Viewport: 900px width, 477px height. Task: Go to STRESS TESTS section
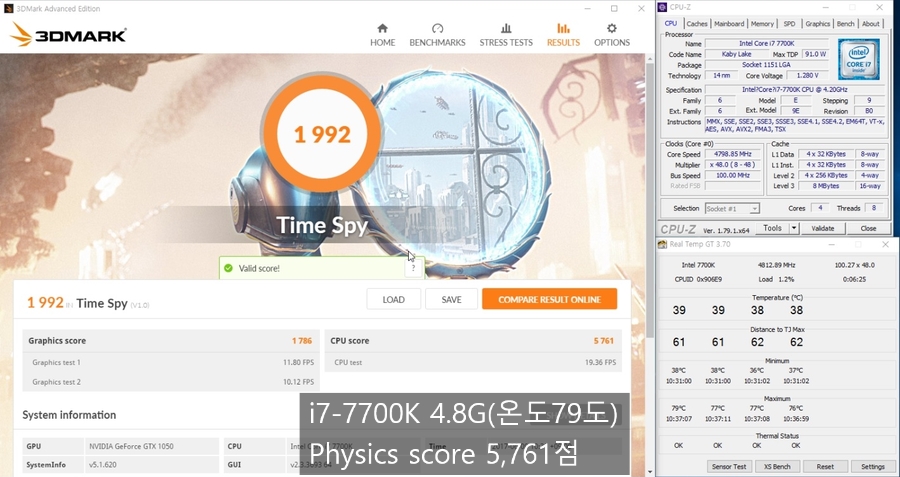click(x=506, y=35)
